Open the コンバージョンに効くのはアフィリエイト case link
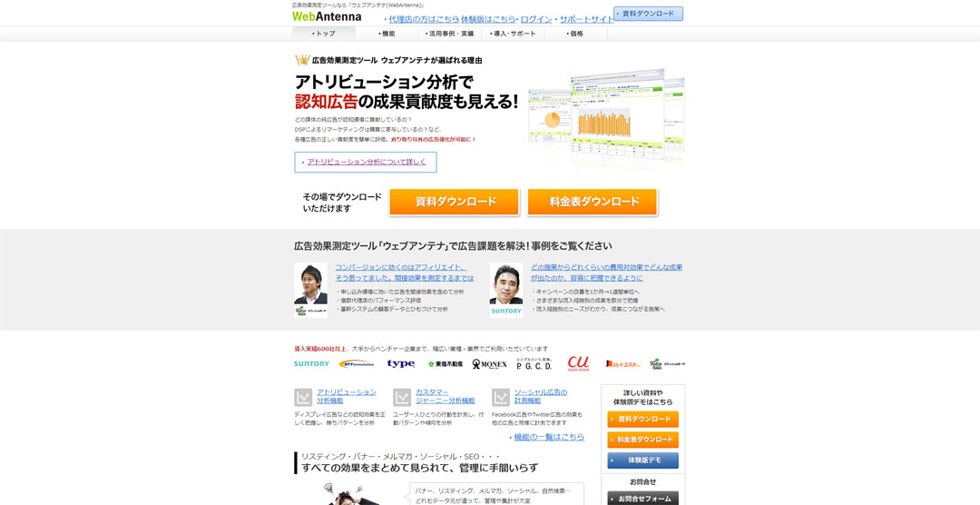Viewport: 980px width, 505px height. click(x=405, y=272)
